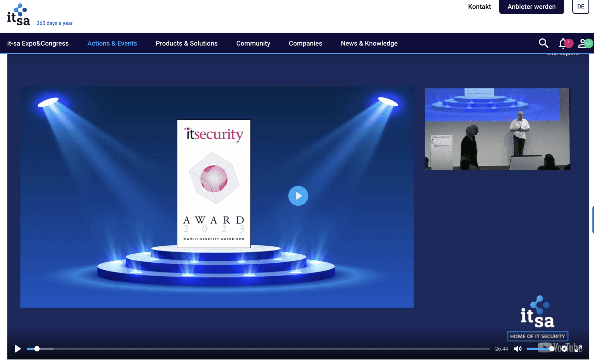Select the Actions & Events tab
Screen dimensions: 594x364
point(112,43)
